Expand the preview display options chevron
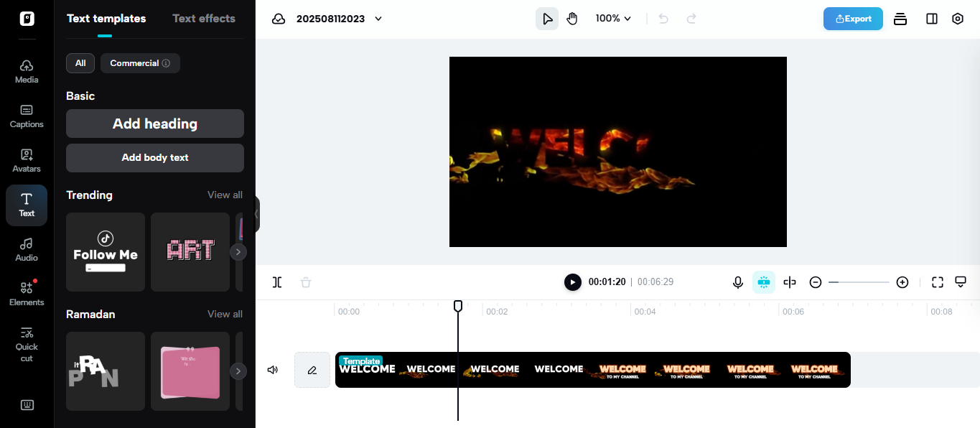 pyautogui.click(x=961, y=282)
